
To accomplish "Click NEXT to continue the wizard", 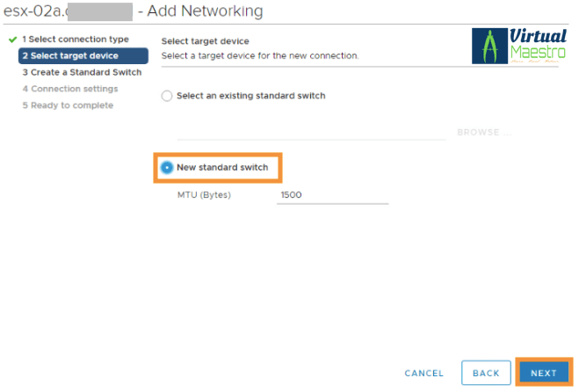I will tap(543, 374).
